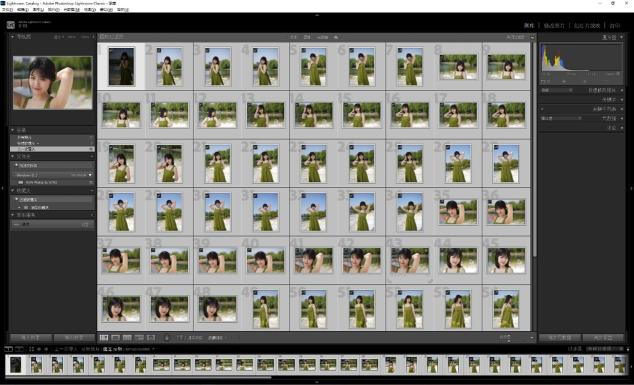Screen dimensions: 634x385
Task: Open the toolbar content dropdown arrow
Action: click(x=532, y=337)
